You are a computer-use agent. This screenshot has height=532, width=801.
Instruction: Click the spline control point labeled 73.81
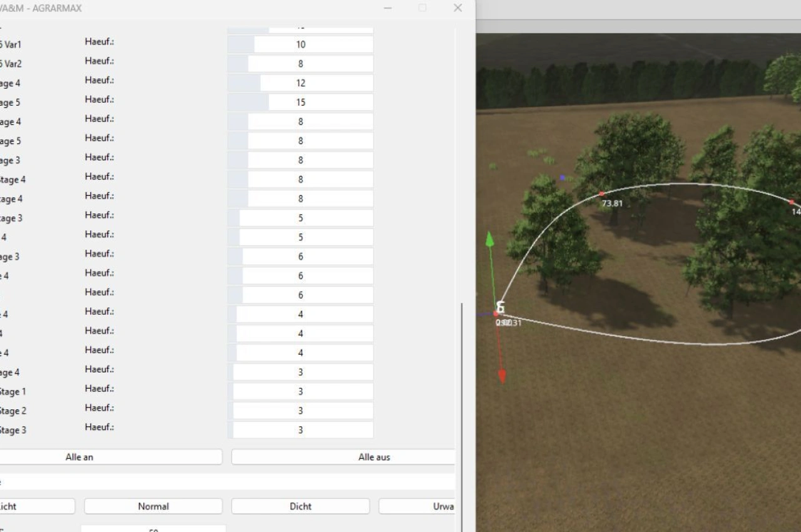601,193
